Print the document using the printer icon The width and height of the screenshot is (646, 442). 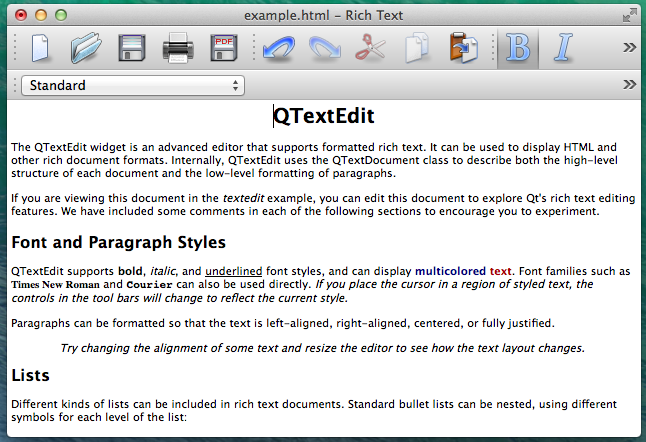pos(177,47)
